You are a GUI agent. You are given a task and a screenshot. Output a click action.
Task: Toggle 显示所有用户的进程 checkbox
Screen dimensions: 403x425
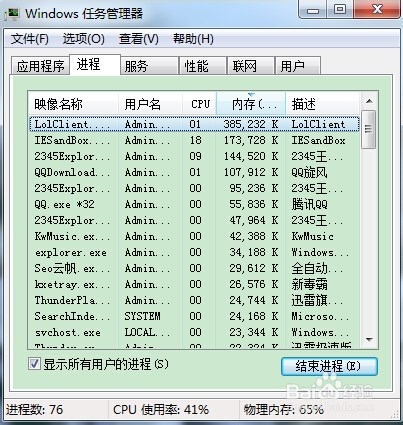[34, 364]
